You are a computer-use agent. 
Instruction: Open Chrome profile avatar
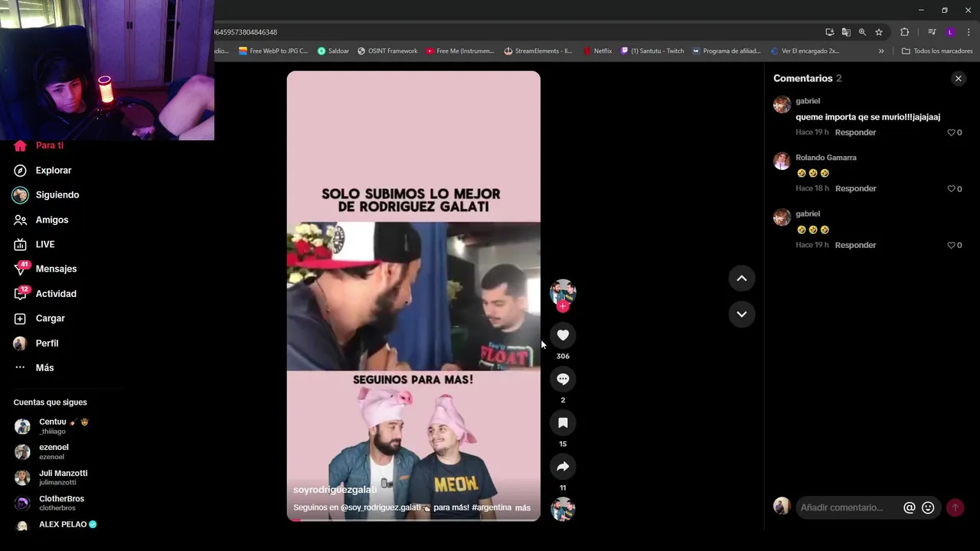(950, 32)
